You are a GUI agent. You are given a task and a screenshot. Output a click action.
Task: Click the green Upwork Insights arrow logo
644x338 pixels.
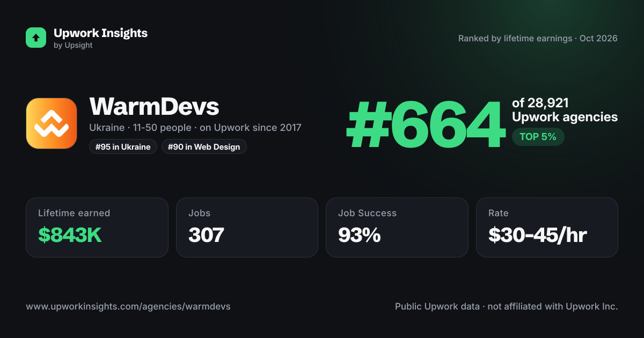tap(36, 38)
